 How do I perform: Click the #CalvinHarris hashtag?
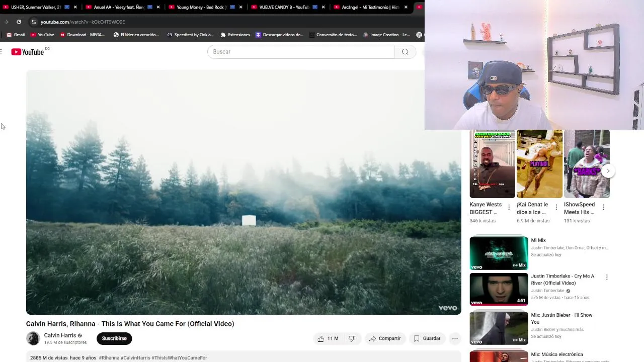coord(135,358)
